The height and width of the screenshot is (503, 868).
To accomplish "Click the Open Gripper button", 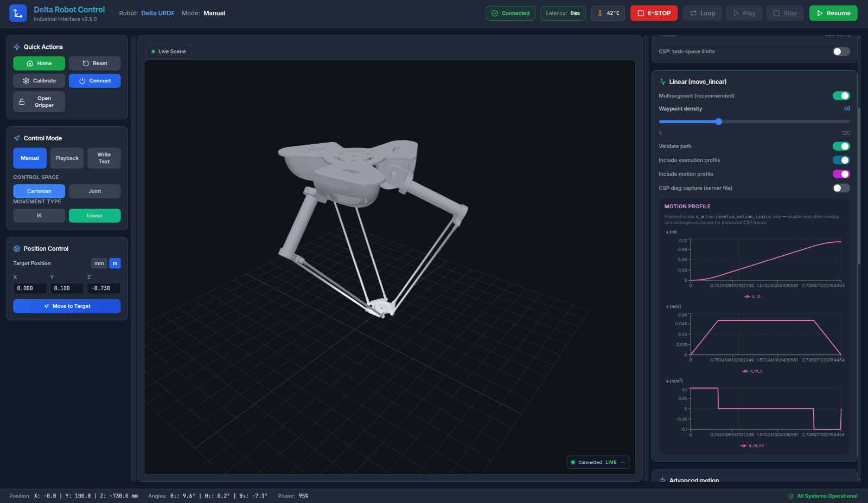I will (39, 102).
